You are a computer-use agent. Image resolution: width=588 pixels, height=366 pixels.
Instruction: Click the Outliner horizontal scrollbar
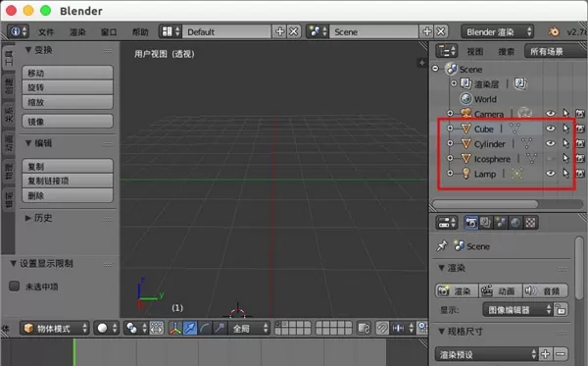486,204
